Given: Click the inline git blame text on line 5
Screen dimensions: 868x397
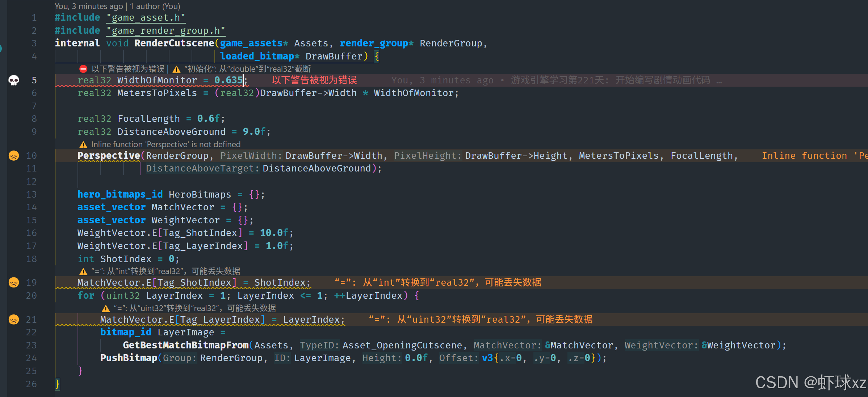Looking at the screenshot, I should (550, 80).
